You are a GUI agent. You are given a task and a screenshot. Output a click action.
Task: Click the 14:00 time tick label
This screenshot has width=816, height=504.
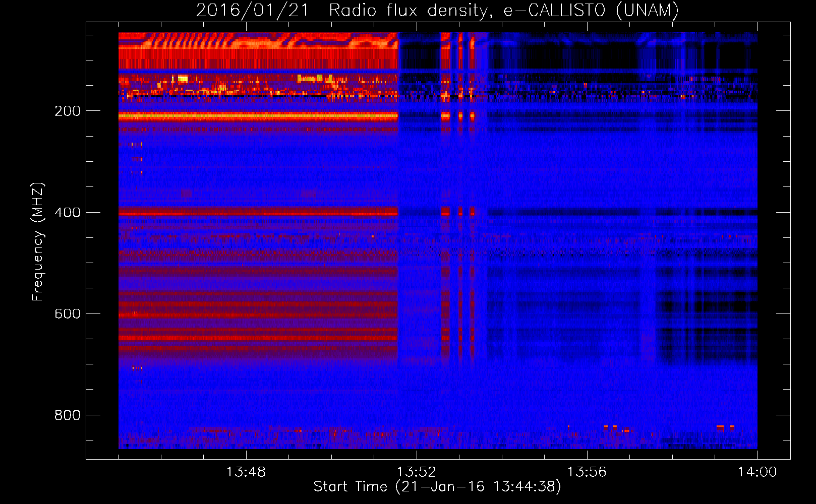[757, 472]
